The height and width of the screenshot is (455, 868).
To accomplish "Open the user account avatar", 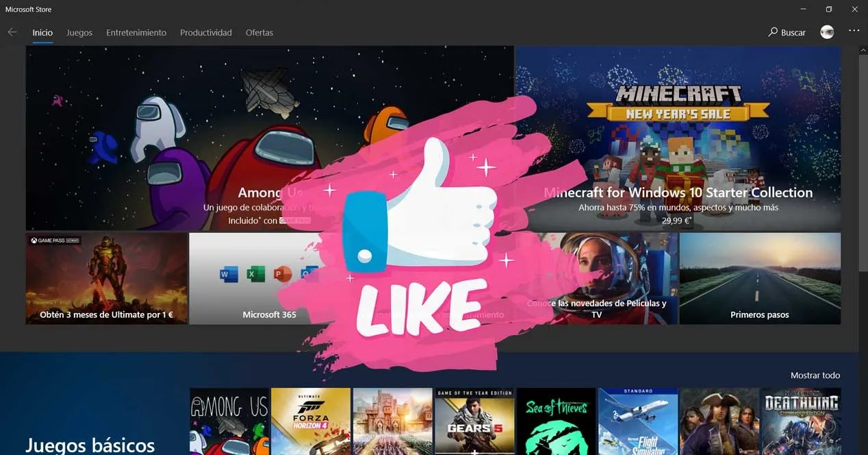I will 827,32.
